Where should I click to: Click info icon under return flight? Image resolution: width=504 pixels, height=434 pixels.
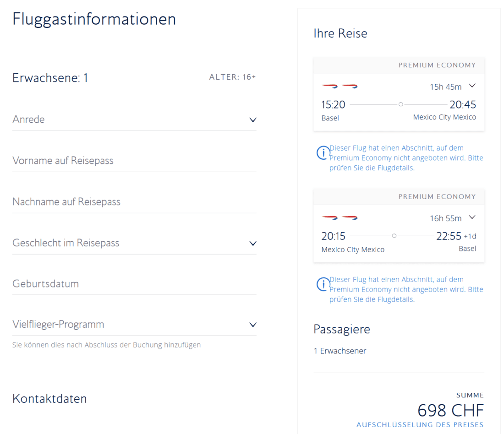coord(323,284)
